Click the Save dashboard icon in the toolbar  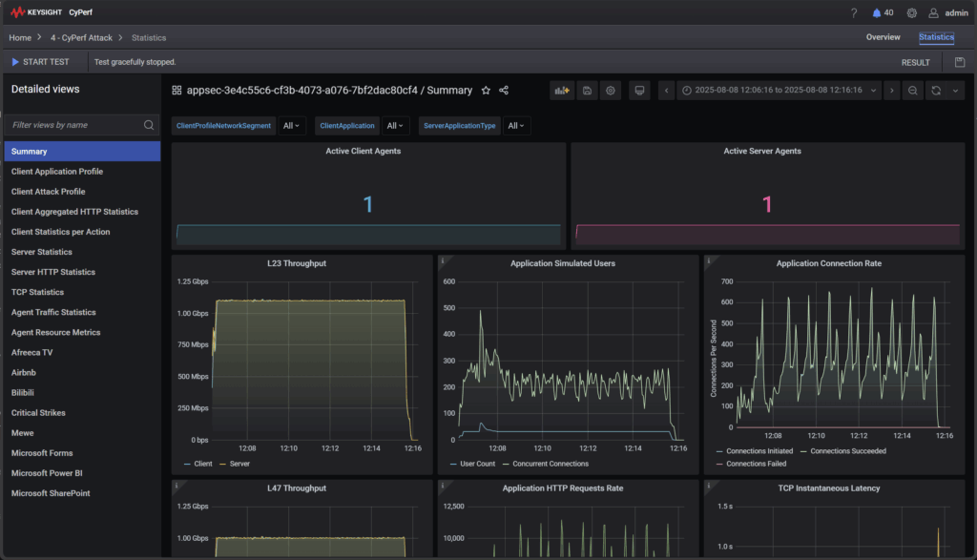587,91
